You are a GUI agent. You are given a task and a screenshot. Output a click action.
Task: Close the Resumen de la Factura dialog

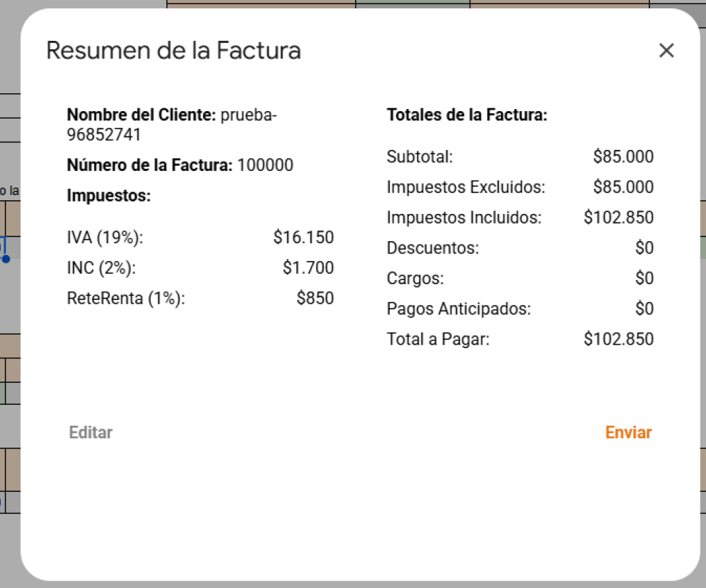(x=666, y=50)
